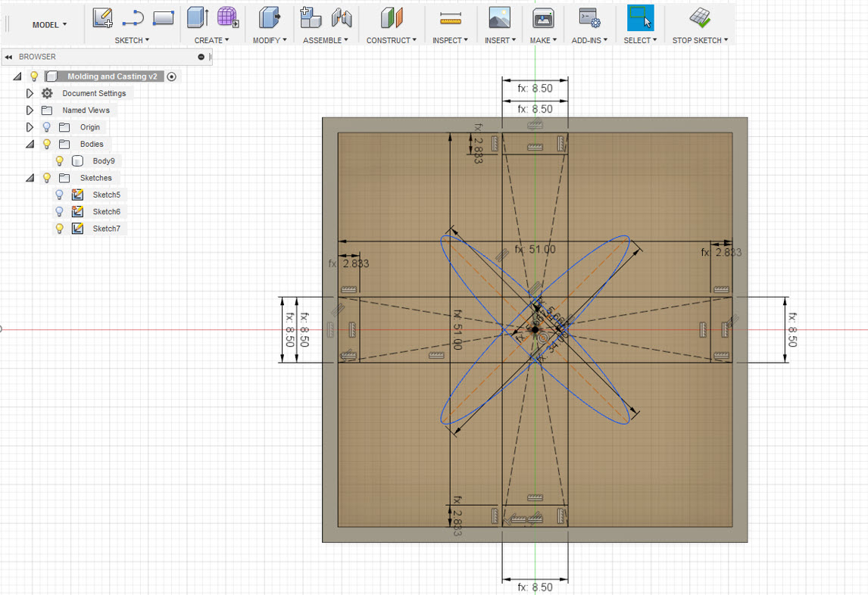Image resolution: width=868 pixels, height=595 pixels.
Task: Show Sketch6 using its light bulb
Action: tap(60, 211)
